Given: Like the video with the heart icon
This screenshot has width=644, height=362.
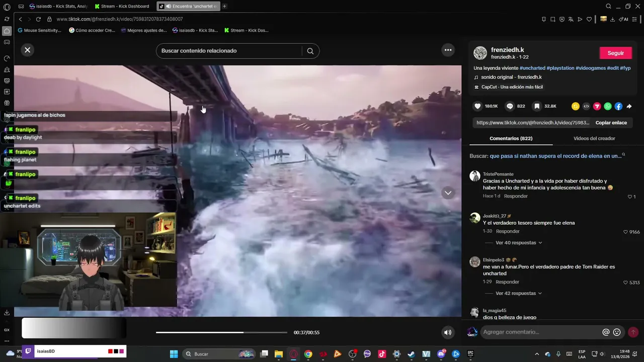Looking at the screenshot, I should click(x=477, y=106).
